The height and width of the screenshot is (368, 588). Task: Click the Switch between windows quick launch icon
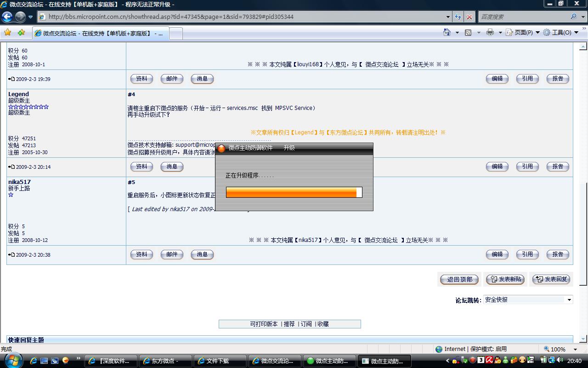coord(55,361)
